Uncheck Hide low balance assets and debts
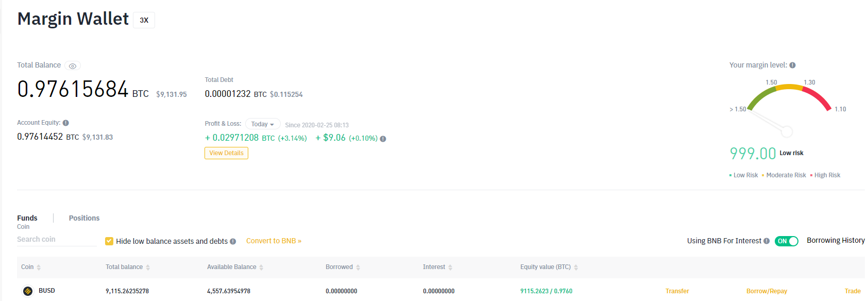This screenshot has width=868, height=301. tap(109, 241)
